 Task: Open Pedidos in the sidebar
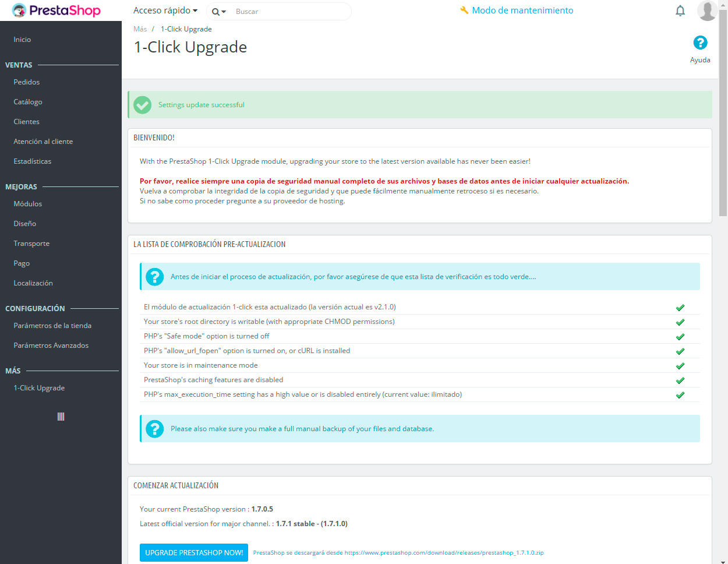pos(27,82)
